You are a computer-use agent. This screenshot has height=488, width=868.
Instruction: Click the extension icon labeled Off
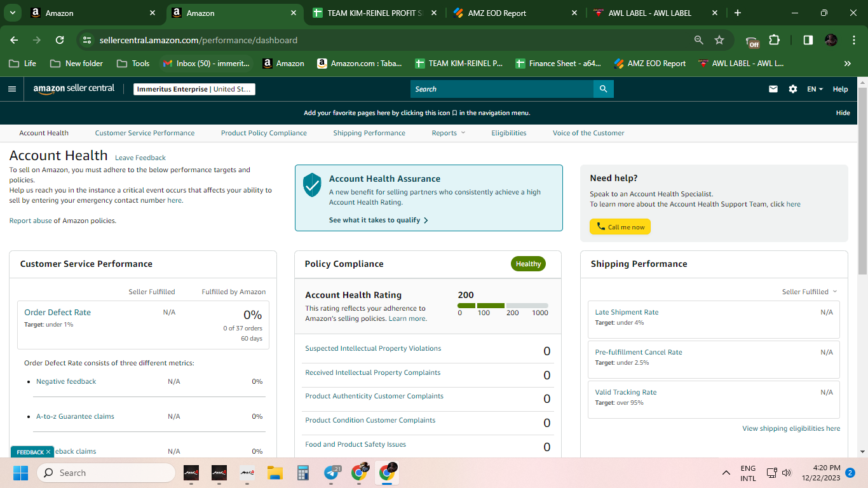(x=753, y=41)
